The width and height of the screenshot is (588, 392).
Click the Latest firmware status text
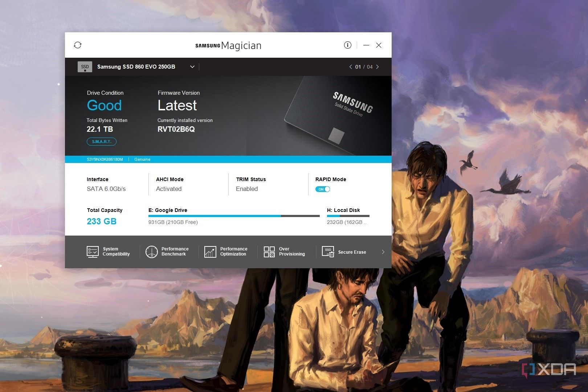coord(177,105)
